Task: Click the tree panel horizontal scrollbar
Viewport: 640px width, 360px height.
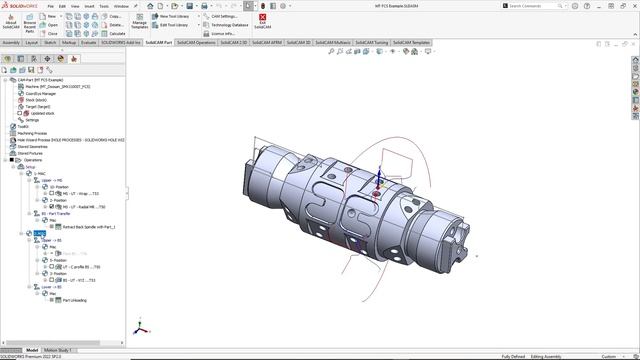Action: click(53, 343)
